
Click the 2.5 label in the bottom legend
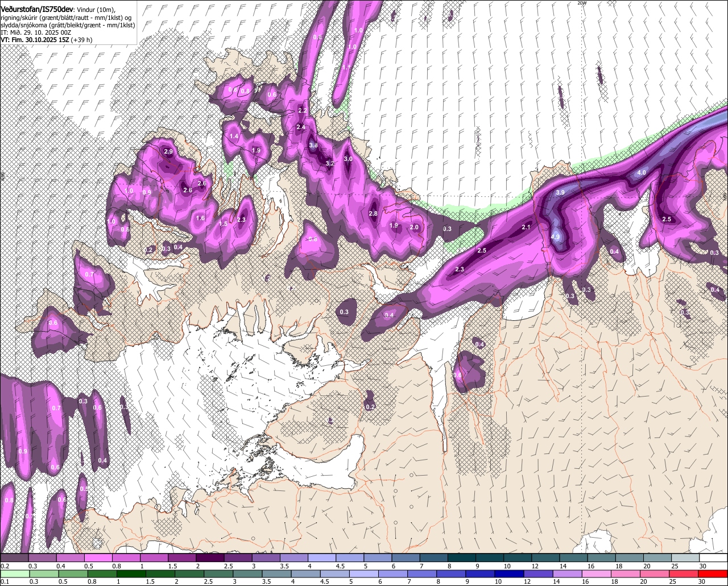tap(209, 581)
